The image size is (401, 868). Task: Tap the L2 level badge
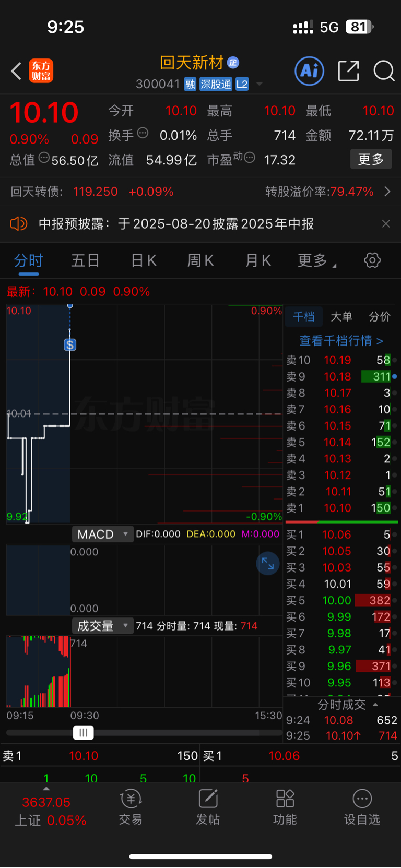tap(242, 84)
